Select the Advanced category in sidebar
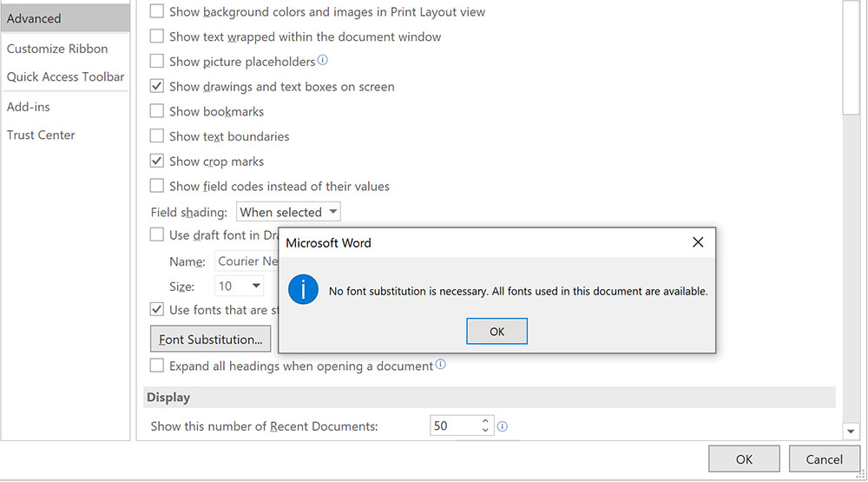Image resolution: width=868 pixels, height=482 pixels. (x=65, y=18)
